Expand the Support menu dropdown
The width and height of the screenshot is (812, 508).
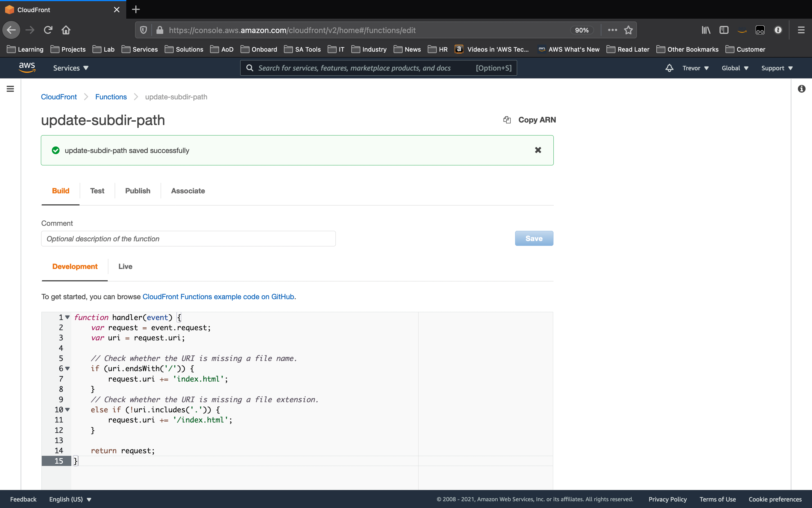coord(777,68)
